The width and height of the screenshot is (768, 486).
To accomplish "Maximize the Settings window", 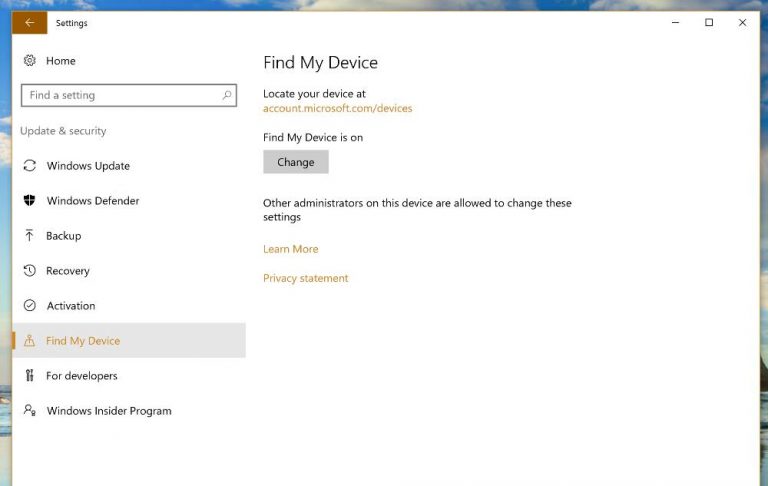I will click(709, 22).
